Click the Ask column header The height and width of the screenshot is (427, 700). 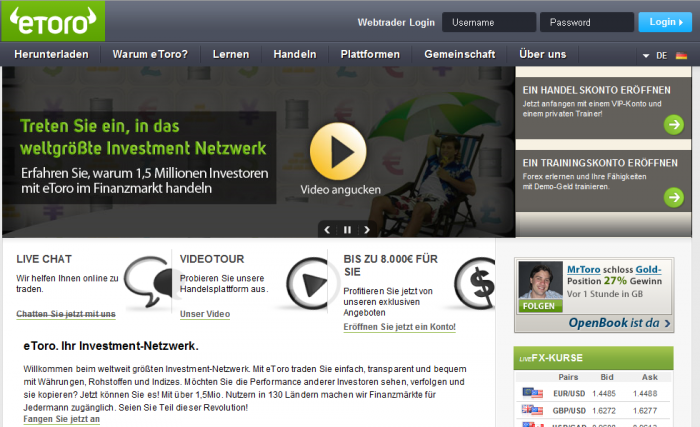pos(650,377)
